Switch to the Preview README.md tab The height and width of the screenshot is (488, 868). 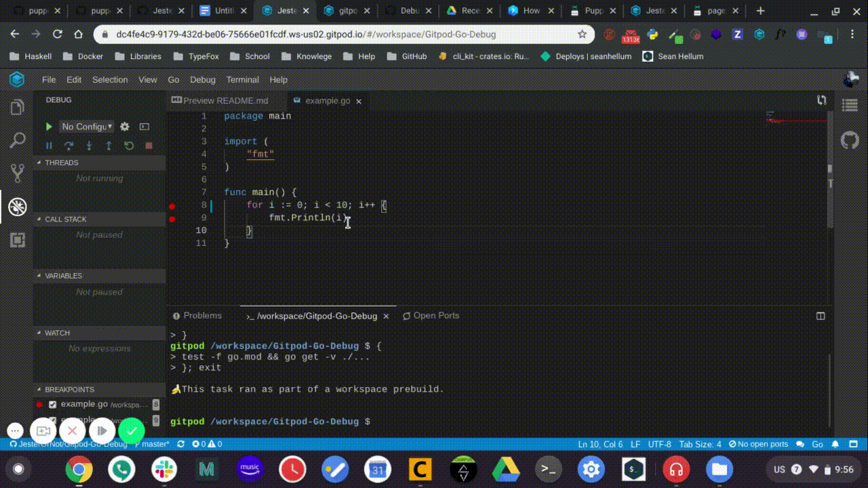(225, 100)
